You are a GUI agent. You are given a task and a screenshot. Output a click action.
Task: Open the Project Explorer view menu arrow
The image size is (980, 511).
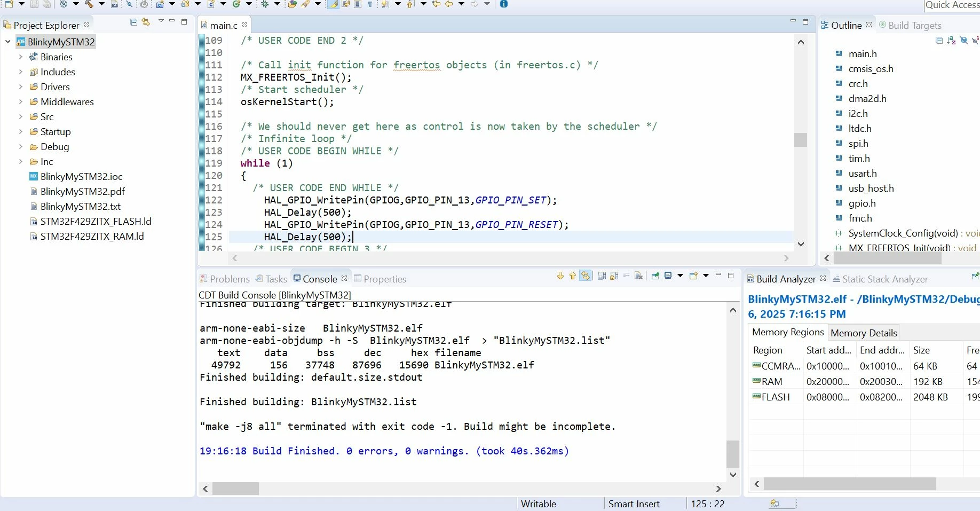pyautogui.click(x=161, y=21)
